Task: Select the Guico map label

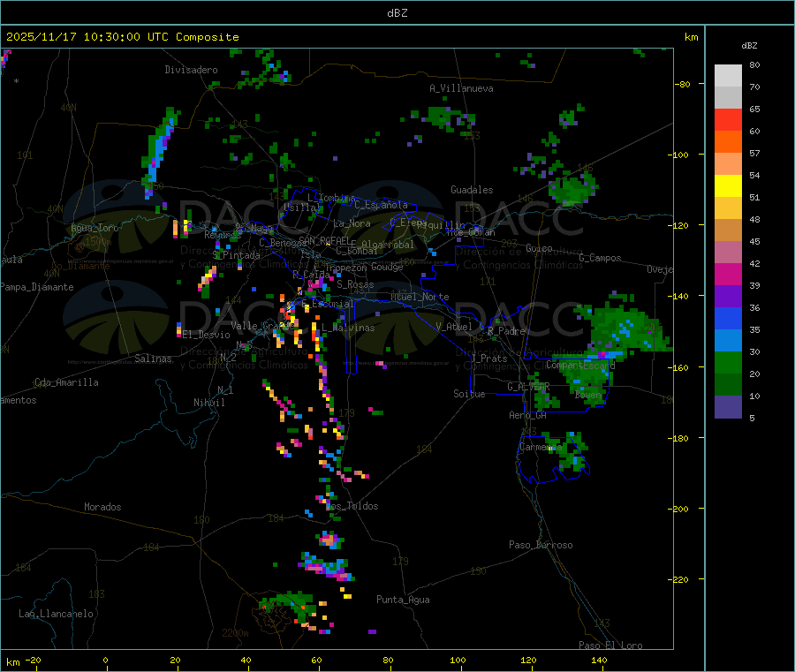Action: pyautogui.click(x=539, y=248)
